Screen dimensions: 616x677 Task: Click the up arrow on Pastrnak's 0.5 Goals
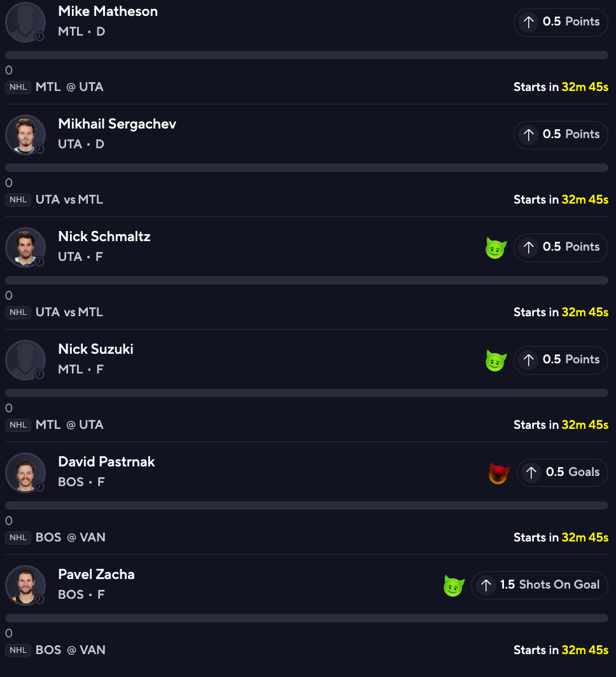pyautogui.click(x=531, y=473)
